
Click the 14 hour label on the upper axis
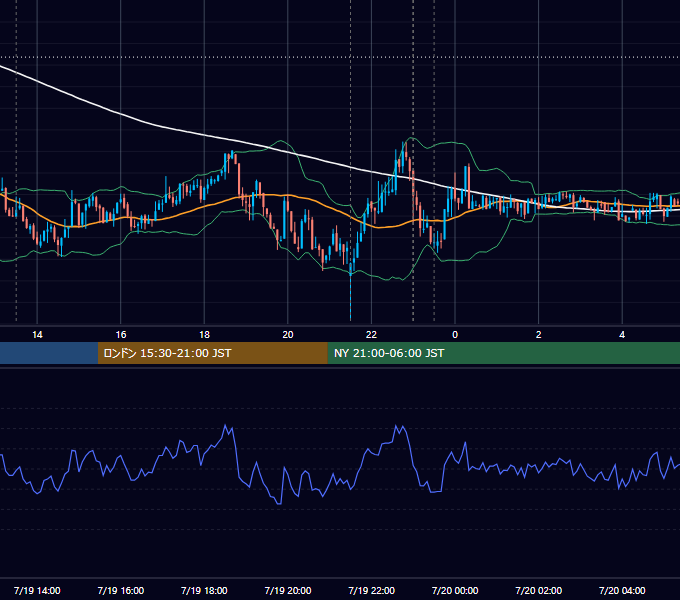pyautogui.click(x=37, y=335)
